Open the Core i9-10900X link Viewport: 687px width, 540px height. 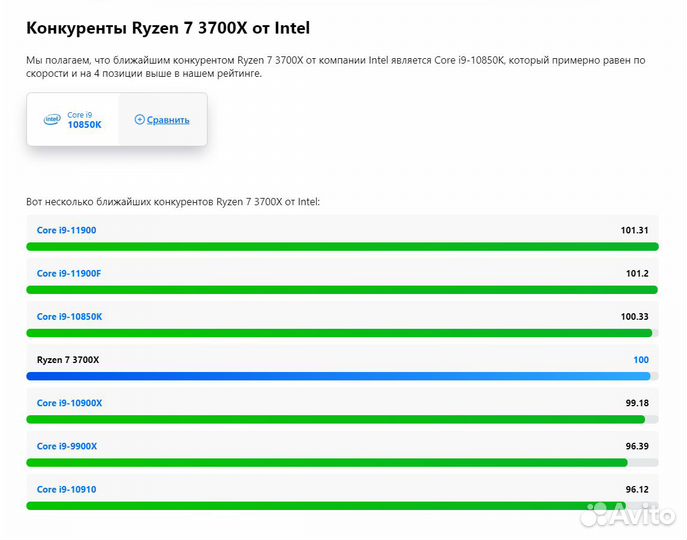tap(69, 403)
